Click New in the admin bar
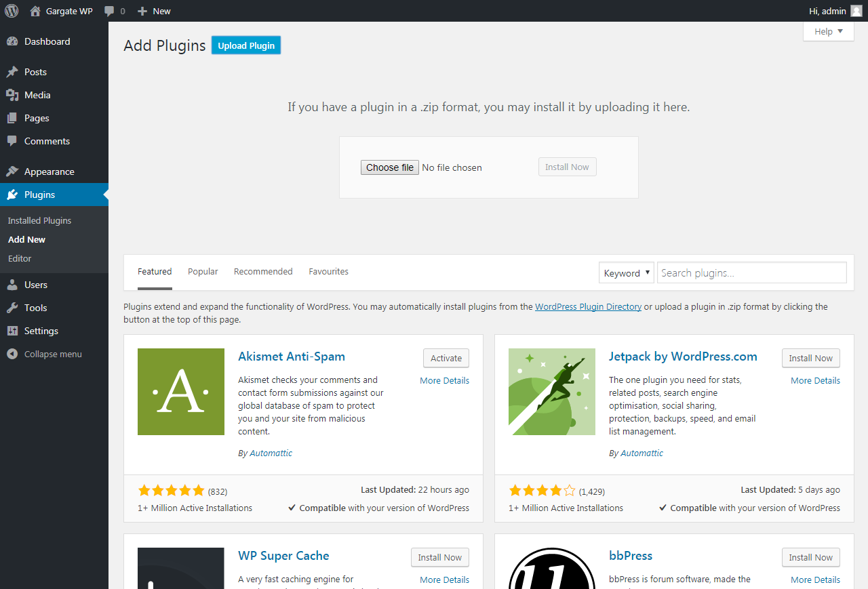Viewport: 868px width, 589px height. 161,12
